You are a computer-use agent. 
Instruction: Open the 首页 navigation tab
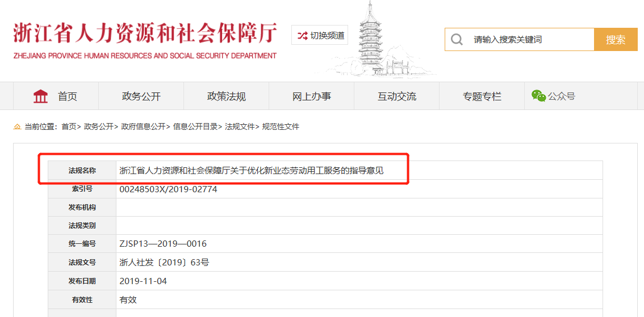click(56, 96)
